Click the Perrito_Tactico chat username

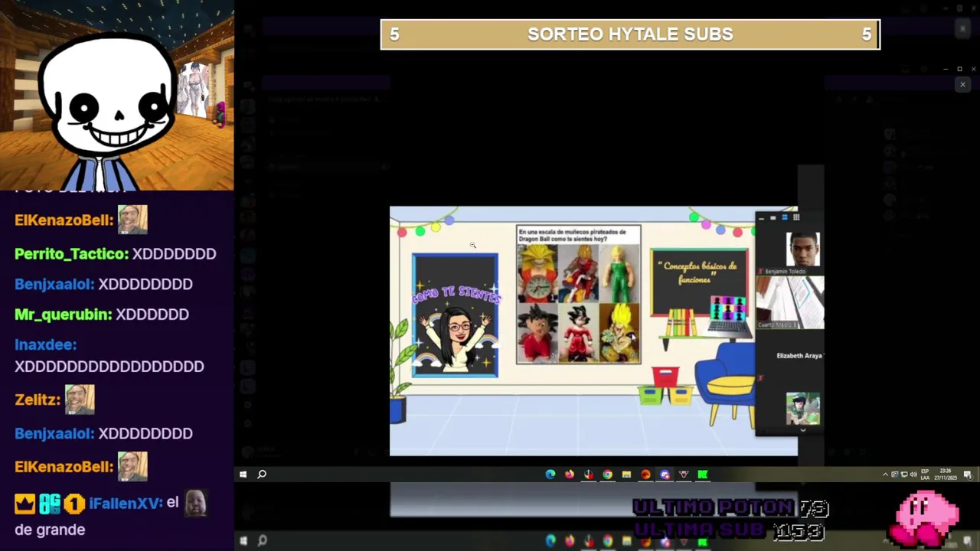coord(72,253)
